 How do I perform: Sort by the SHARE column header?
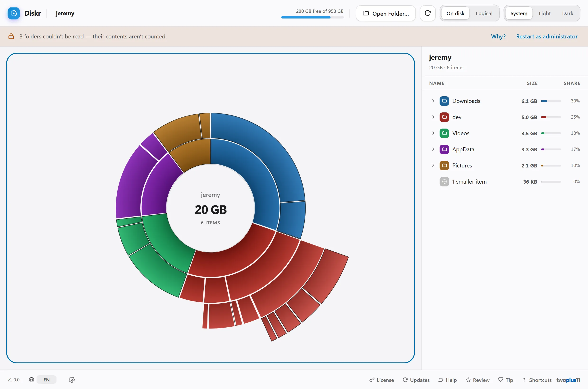click(x=572, y=83)
